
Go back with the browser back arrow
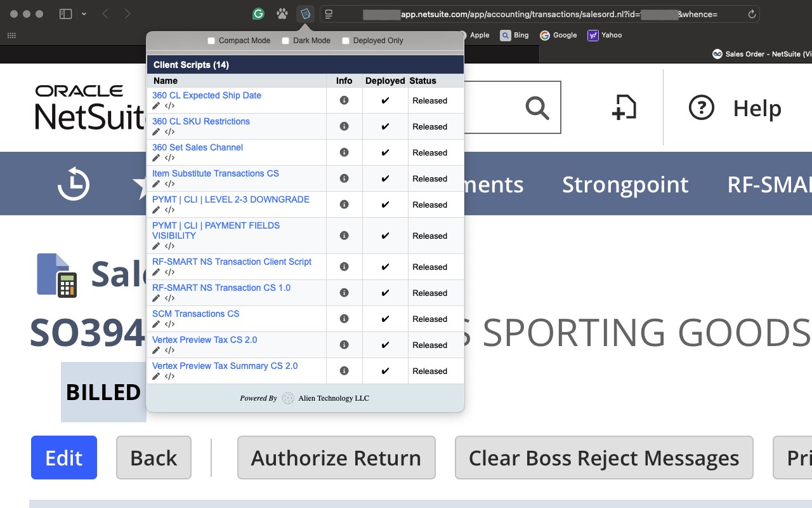click(105, 13)
